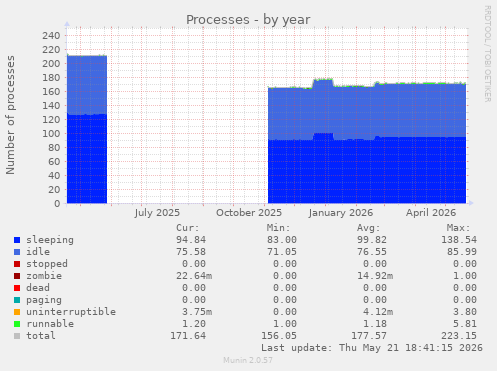Click the 240 y-axis tick label
This screenshot has height=371, width=497.
click(x=51, y=36)
